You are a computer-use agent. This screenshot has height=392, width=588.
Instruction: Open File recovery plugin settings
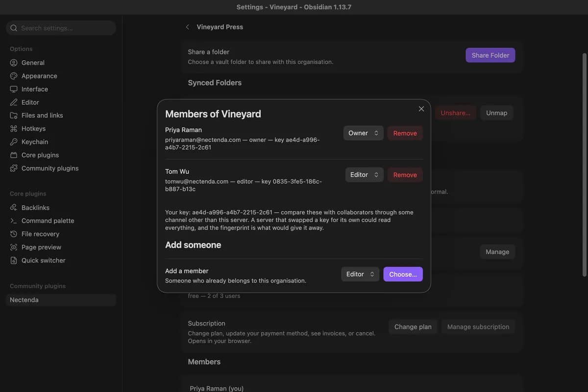click(x=61, y=234)
